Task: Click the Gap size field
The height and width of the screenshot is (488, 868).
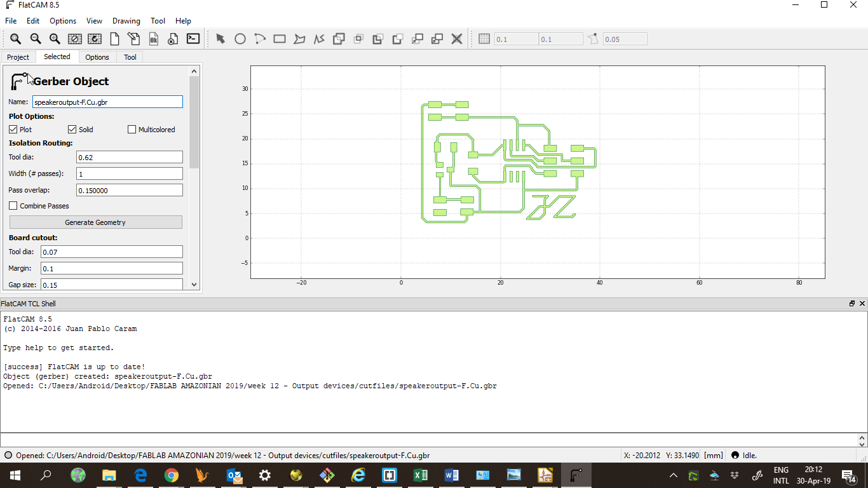Action: (112, 285)
